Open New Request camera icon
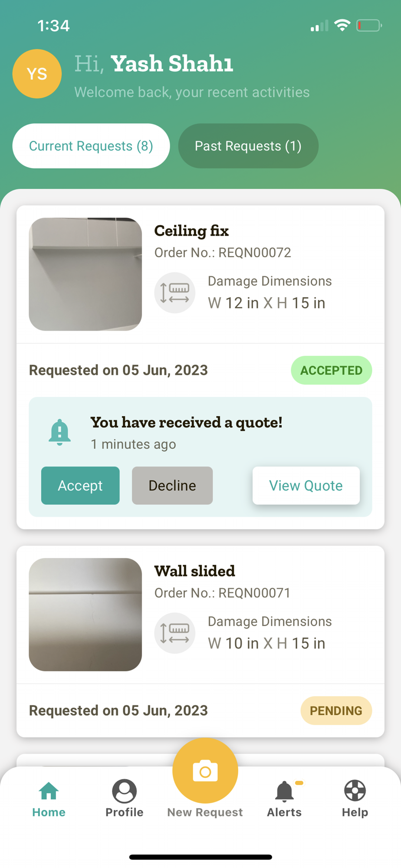401x868 pixels. click(205, 771)
